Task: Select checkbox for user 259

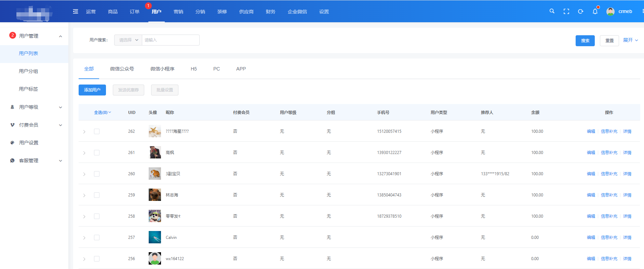Action: [x=97, y=195]
